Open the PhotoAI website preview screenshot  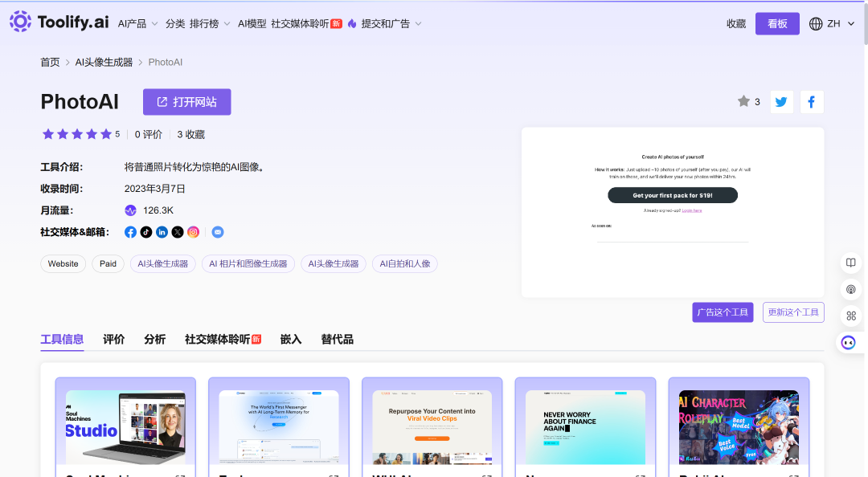[673, 213]
